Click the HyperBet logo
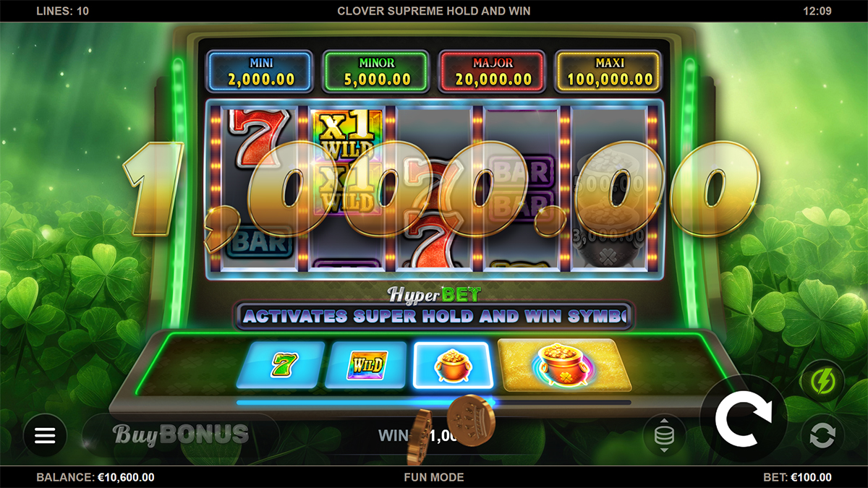868x488 pixels. click(434, 294)
